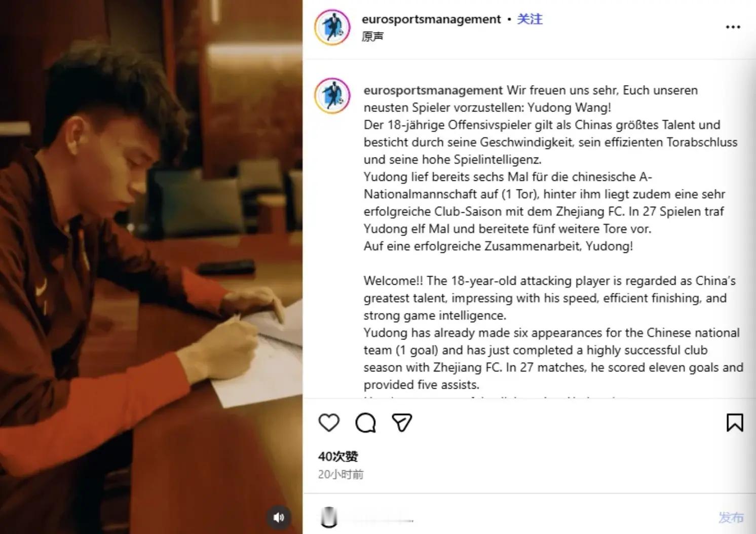Play the video of player signing
The height and width of the screenshot is (534, 756).
tap(152, 267)
